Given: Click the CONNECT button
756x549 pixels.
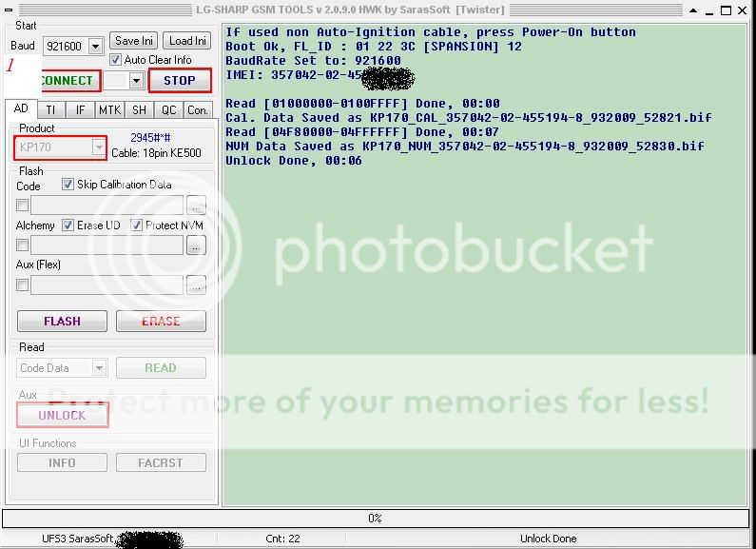Looking at the screenshot, I should tap(70, 81).
